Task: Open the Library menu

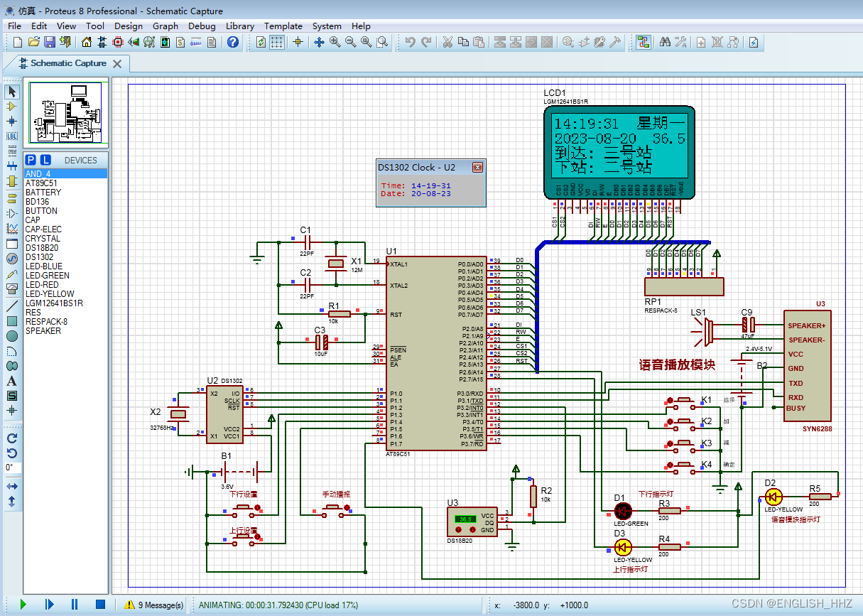Action: (240, 26)
